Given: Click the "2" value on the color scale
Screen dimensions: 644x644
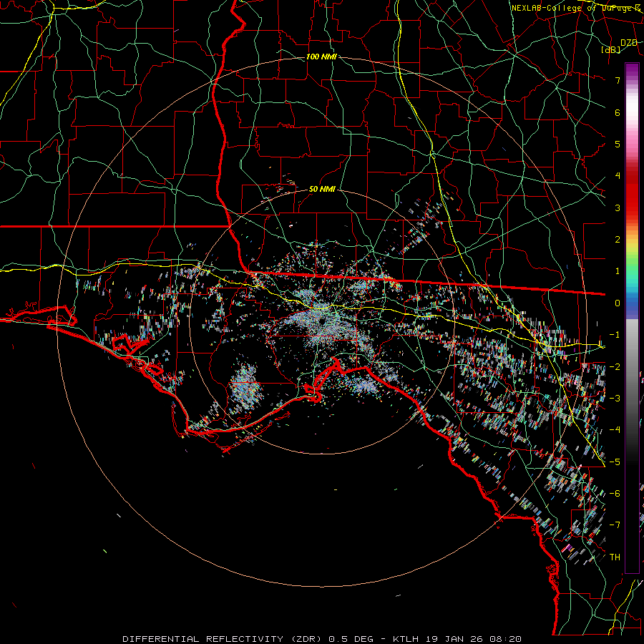Looking at the screenshot, I should click(x=618, y=240).
